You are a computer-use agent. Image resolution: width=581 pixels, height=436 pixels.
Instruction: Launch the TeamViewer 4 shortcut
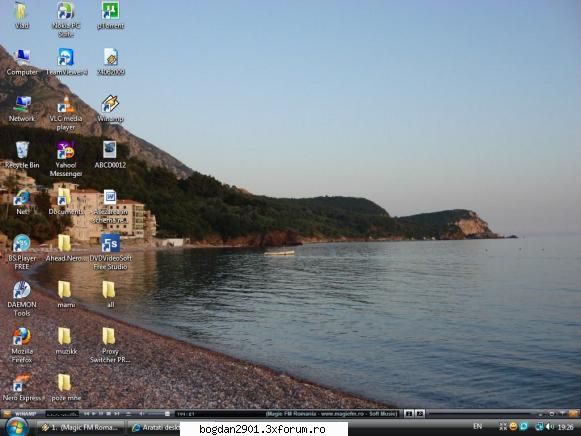pos(66,61)
